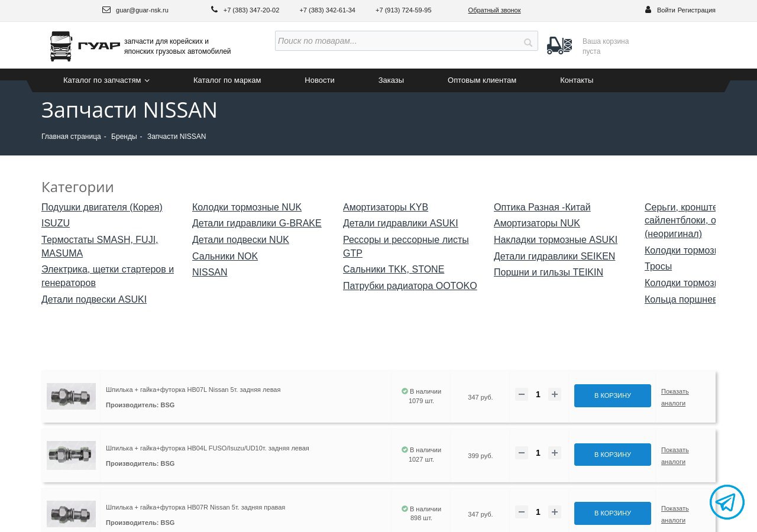Request a callback via Обратный звонок
Viewport: 757px width, 532px height.
point(494,10)
